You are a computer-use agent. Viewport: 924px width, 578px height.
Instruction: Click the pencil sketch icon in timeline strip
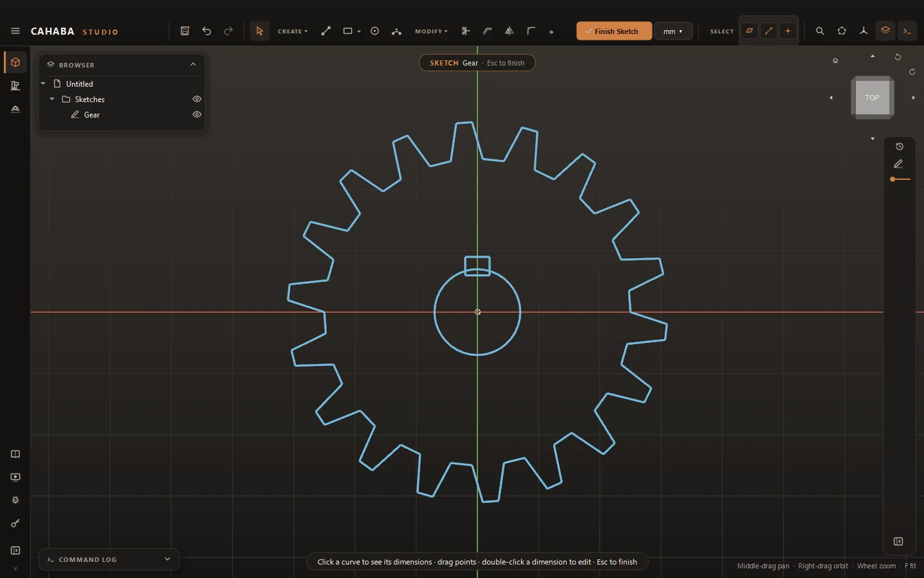[899, 164]
